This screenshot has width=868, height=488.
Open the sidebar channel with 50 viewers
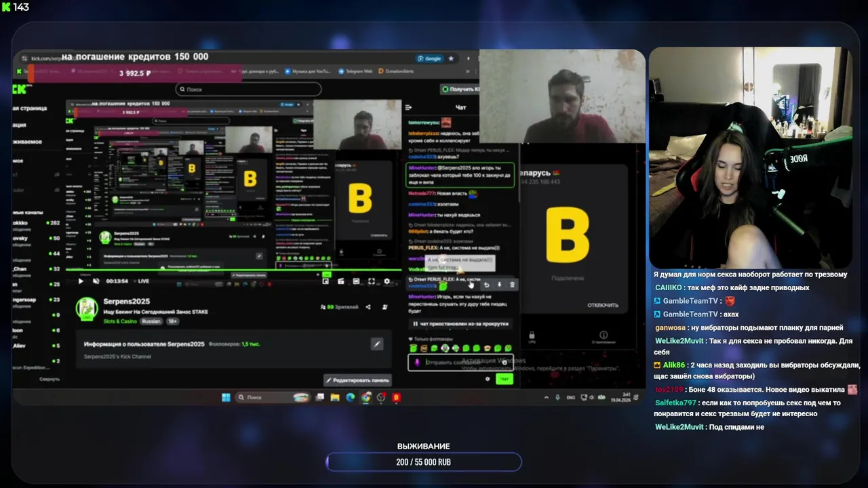pyautogui.click(x=36, y=238)
